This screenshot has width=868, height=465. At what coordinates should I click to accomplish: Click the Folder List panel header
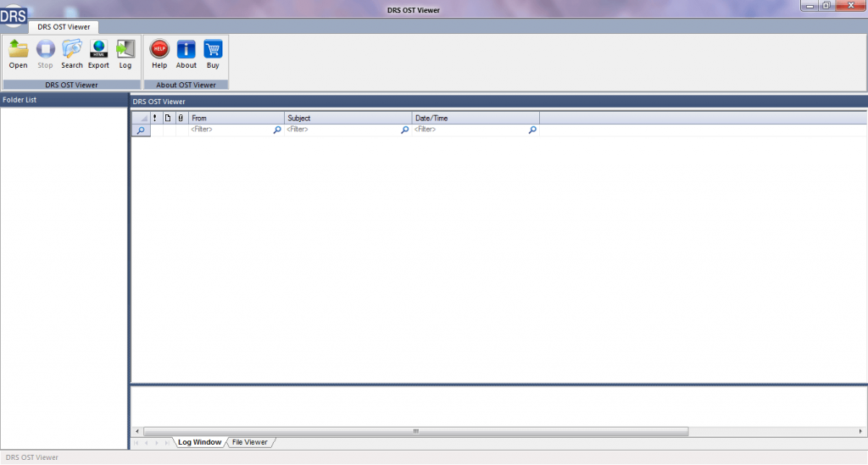(64, 100)
